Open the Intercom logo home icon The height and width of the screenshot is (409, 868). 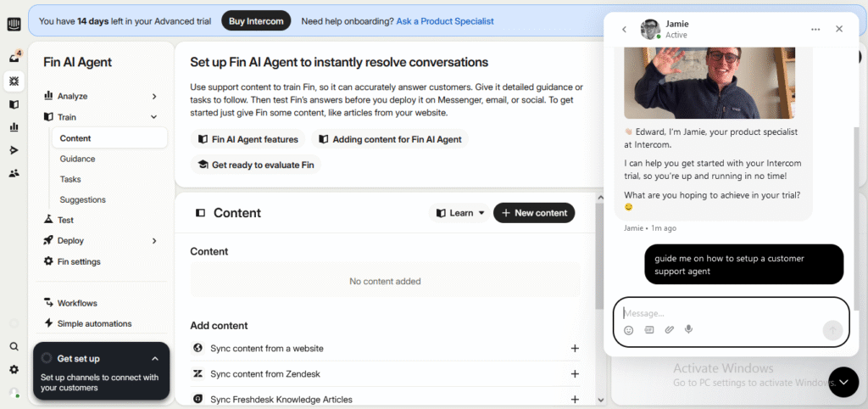pyautogui.click(x=14, y=25)
